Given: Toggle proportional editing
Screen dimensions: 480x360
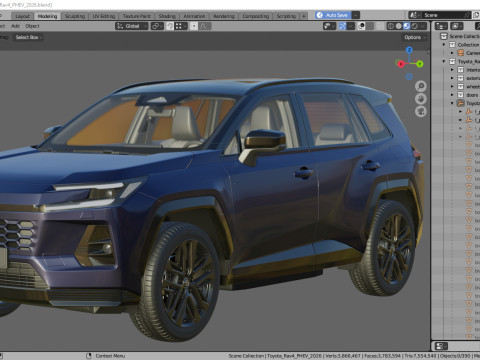Looking at the screenshot, I should [x=194, y=26].
